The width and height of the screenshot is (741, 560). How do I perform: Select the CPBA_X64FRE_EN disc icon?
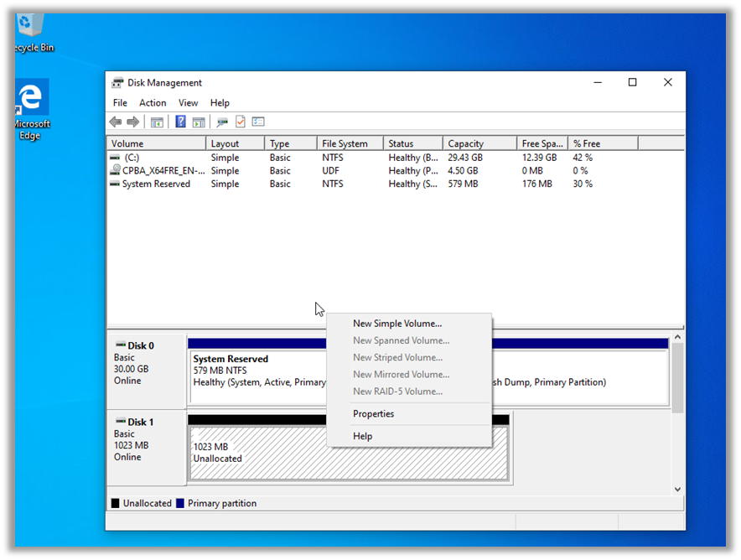pos(115,170)
